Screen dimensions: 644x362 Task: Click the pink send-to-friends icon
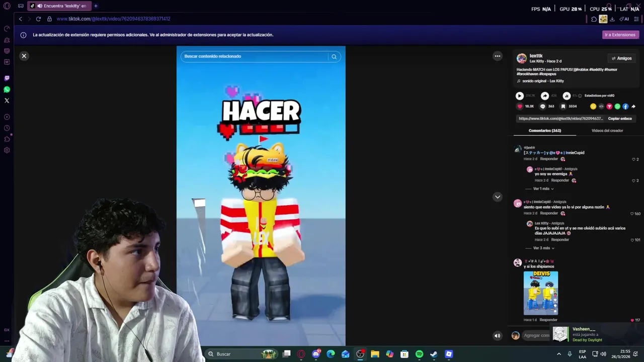click(609, 107)
